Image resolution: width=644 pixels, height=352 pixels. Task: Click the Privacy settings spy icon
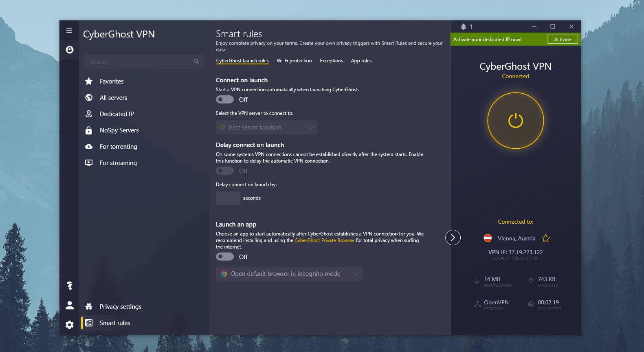[89, 306]
